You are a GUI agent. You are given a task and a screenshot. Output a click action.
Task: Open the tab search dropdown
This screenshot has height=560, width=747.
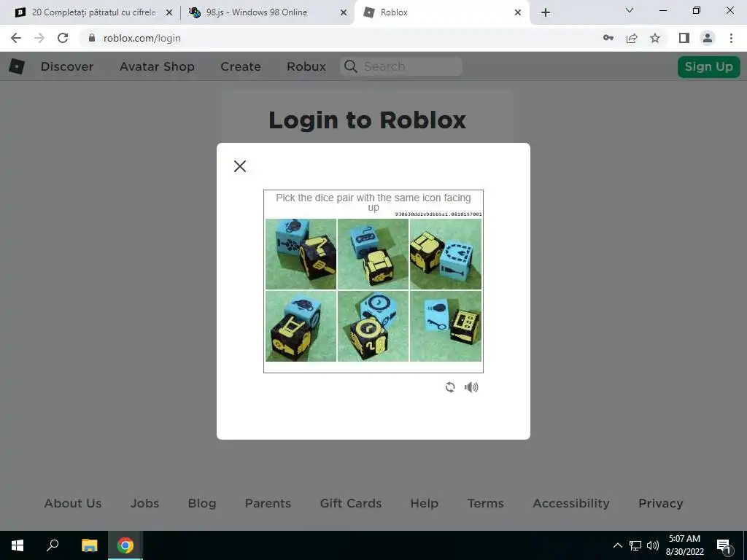630,10
